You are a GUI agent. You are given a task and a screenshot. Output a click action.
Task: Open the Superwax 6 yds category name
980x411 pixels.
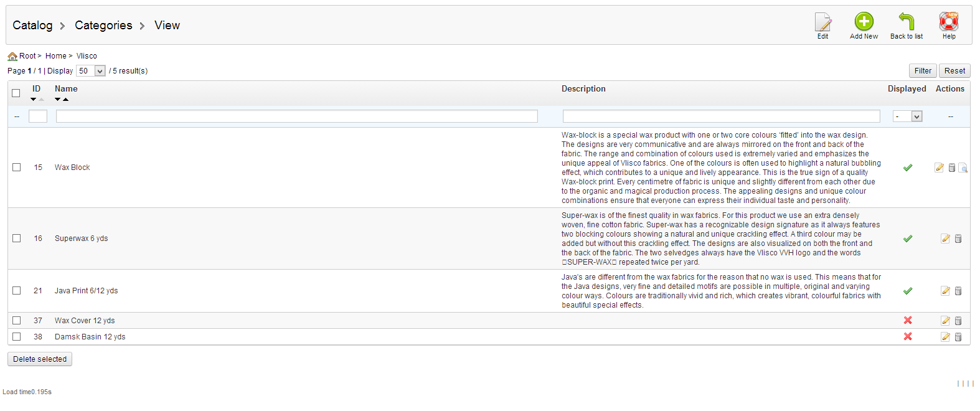(x=82, y=239)
